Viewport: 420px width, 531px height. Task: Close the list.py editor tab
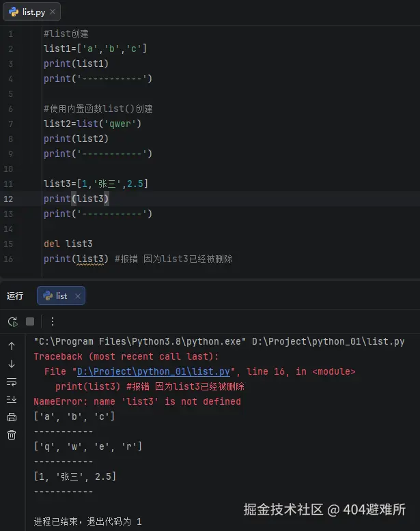tap(53, 12)
